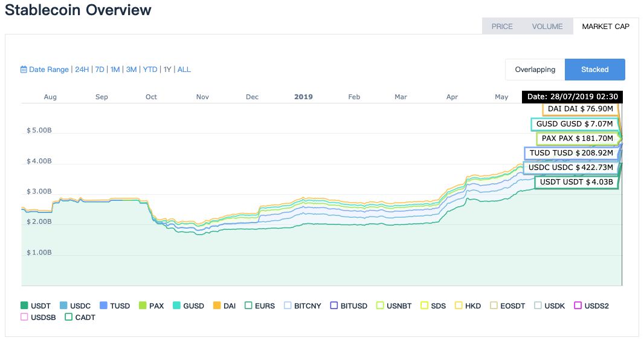The width and height of the screenshot is (644, 343).
Task: Set range to 24H
Action: (x=82, y=70)
